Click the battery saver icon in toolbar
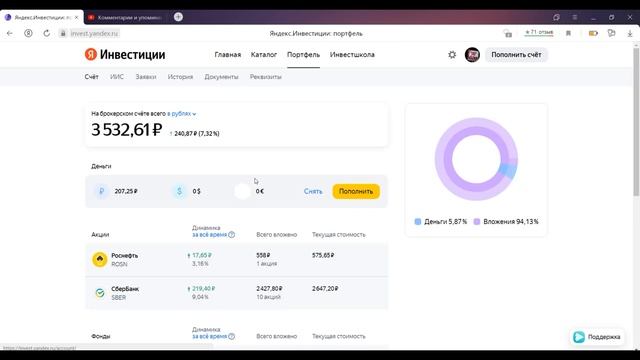Screen dimensions: 640x360 click(593, 33)
